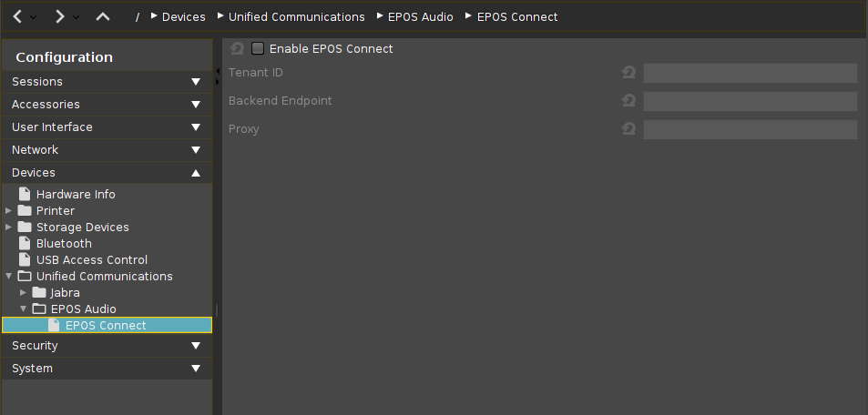This screenshot has height=415, width=868.
Task: Expand the Printer folder
Action: click(x=9, y=211)
